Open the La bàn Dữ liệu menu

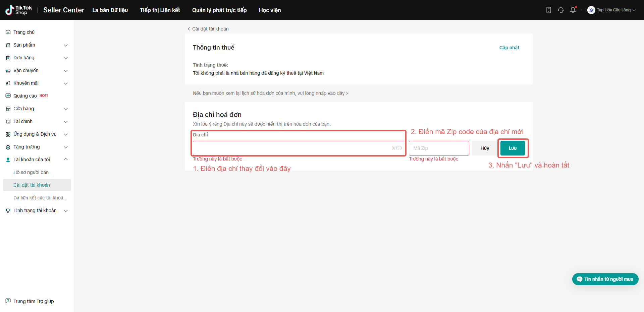point(110,10)
